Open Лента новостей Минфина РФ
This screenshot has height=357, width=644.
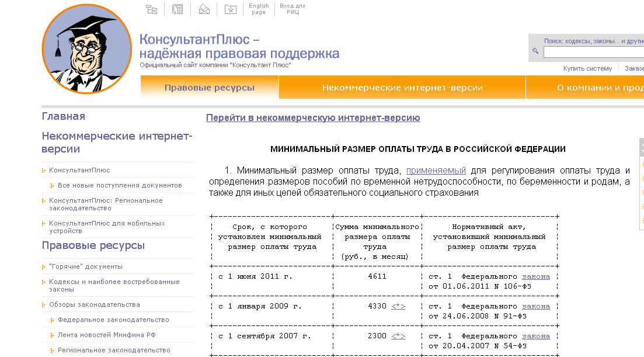[x=107, y=335]
